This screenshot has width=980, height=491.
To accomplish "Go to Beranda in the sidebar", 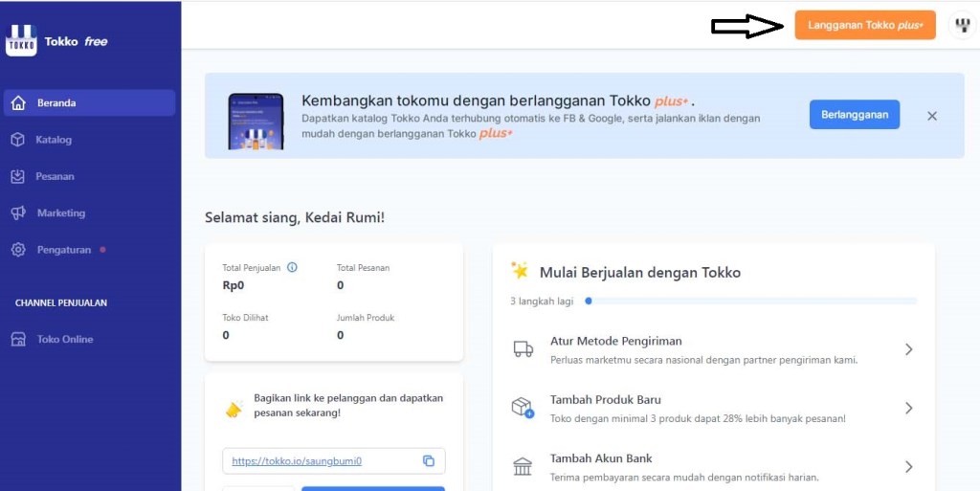I will click(56, 103).
